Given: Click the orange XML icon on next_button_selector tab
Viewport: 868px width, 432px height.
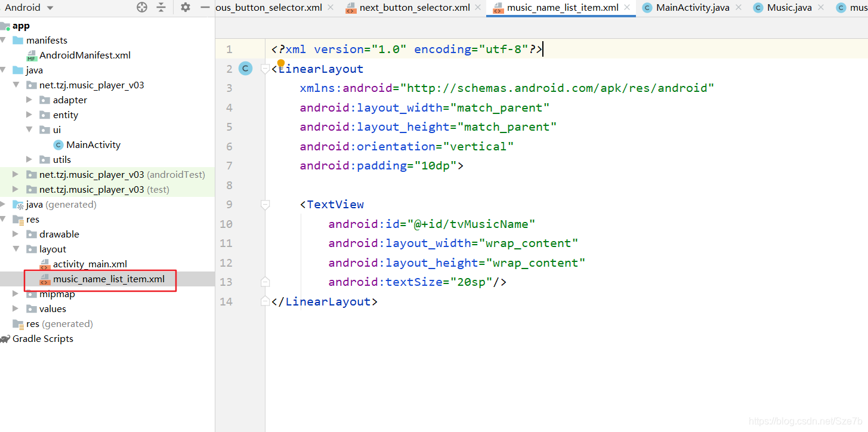Looking at the screenshot, I should [x=351, y=8].
